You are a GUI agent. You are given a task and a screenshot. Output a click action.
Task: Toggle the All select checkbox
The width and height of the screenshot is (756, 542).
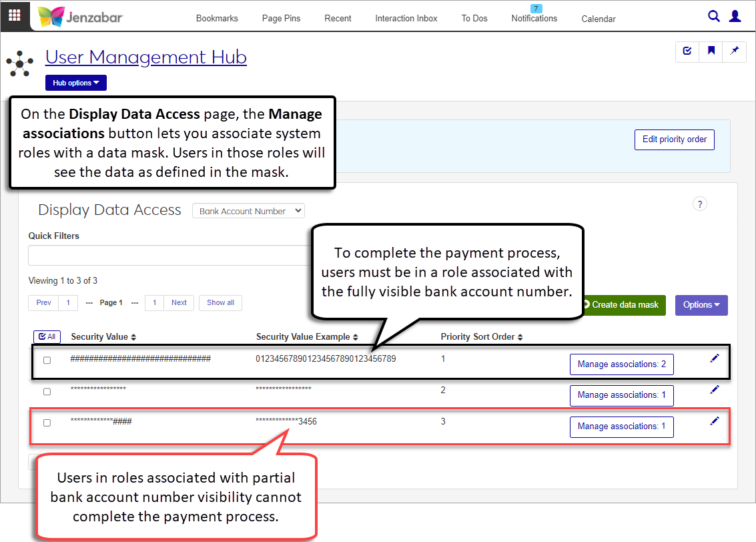45,337
